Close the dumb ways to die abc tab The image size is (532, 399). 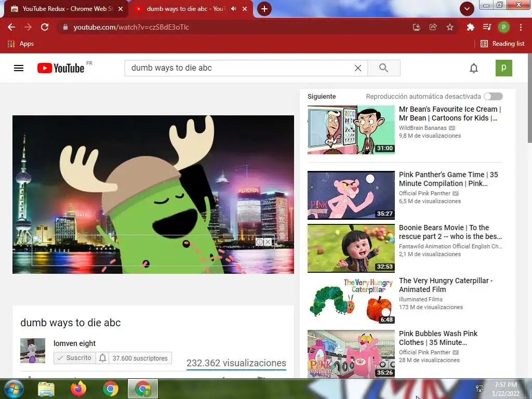[x=245, y=9]
